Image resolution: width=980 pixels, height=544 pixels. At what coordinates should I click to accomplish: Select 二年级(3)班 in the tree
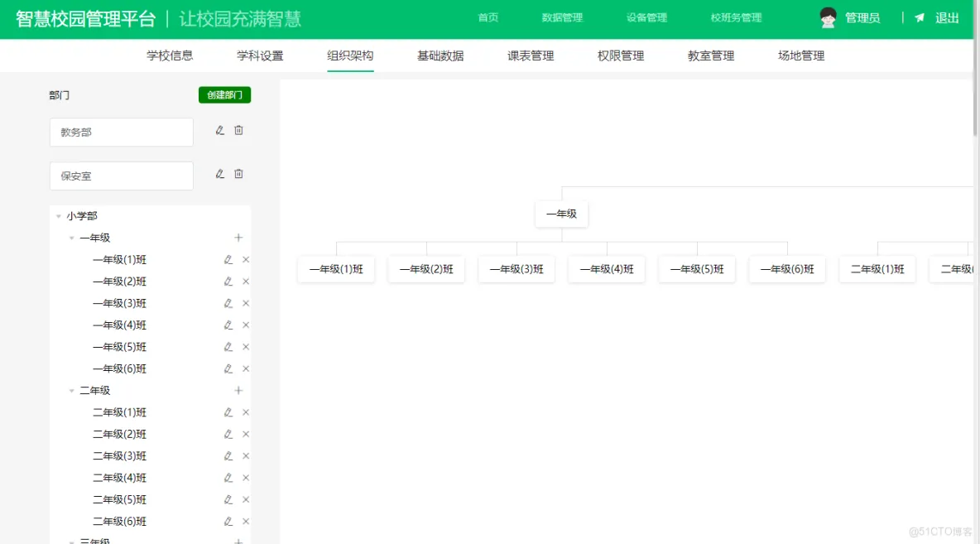pos(119,456)
